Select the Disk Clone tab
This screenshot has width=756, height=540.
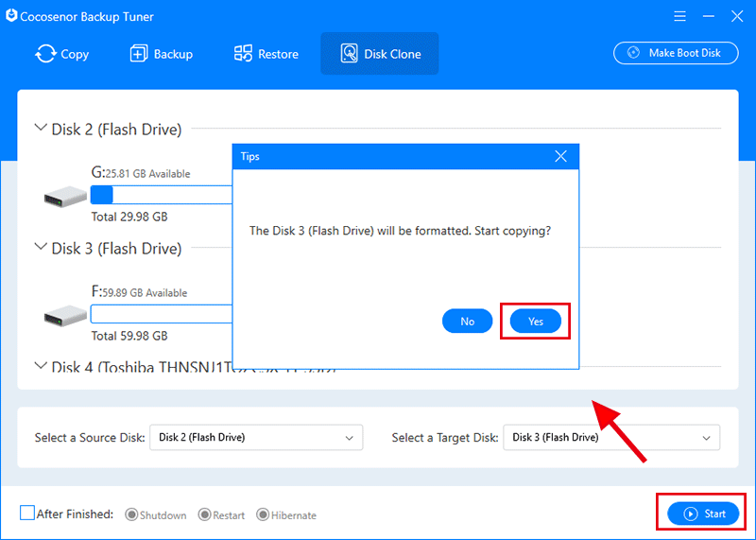pyautogui.click(x=380, y=54)
